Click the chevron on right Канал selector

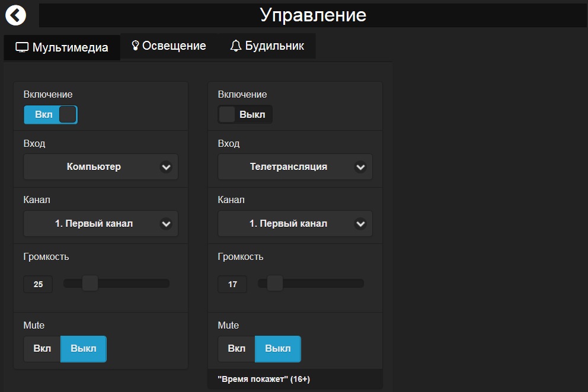point(360,224)
